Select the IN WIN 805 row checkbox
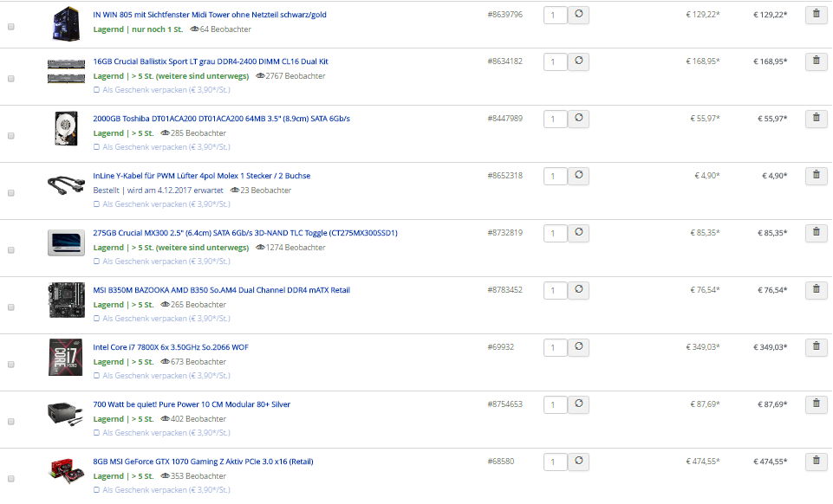The image size is (833, 504). coord(11,27)
